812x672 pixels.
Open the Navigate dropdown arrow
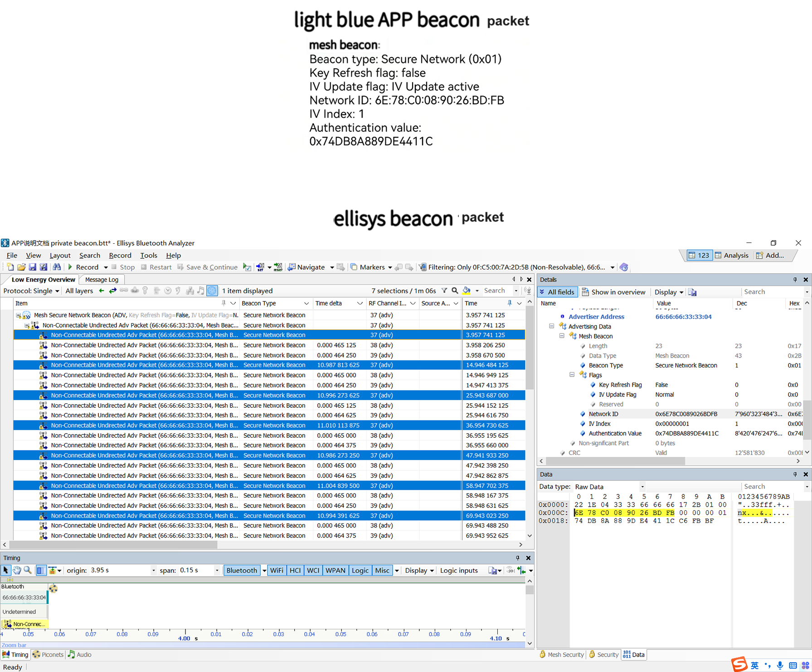pyautogui.click(x=332, y=267)
